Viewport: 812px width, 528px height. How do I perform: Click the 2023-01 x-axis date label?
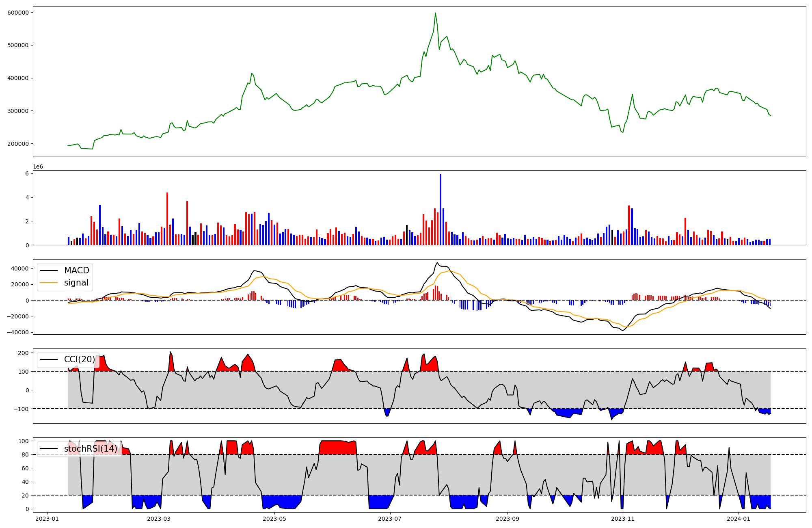47,519
